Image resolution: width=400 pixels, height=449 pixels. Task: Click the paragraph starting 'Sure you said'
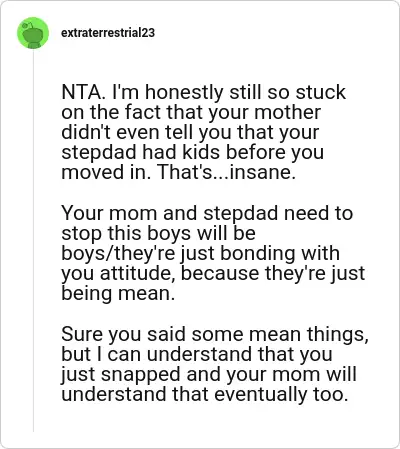[215, 364]
